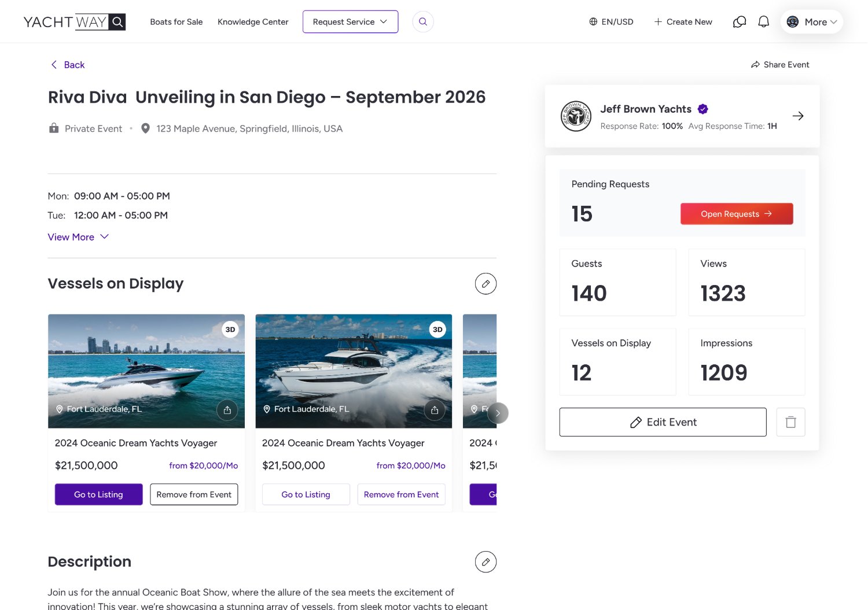868x610 pixels.
Task: Share the first vessel card
Action: pyautogui.click(x=227, y=410)
